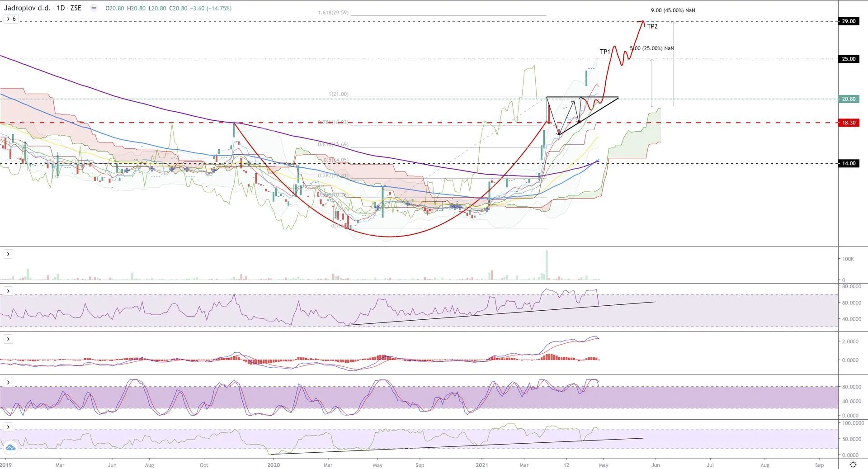Viewport: 868px width, 469px height.
Task: Click the Jadroplov d.d. symbol title
Action: [x=27, y=8]
